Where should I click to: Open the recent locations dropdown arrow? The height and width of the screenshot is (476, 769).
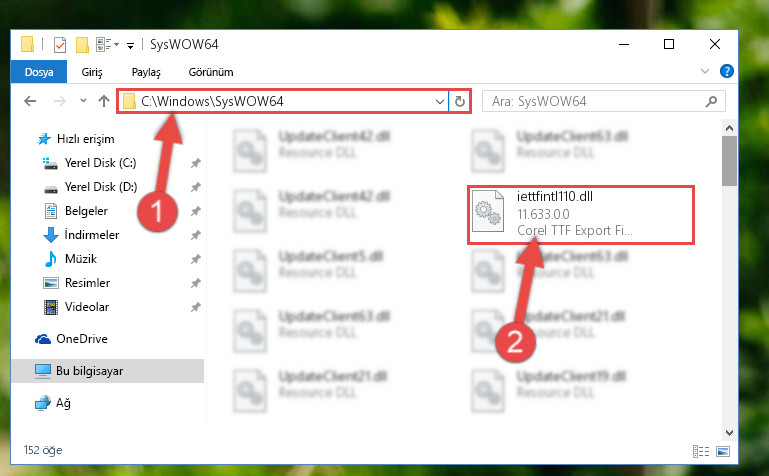[x=83, y=101]
